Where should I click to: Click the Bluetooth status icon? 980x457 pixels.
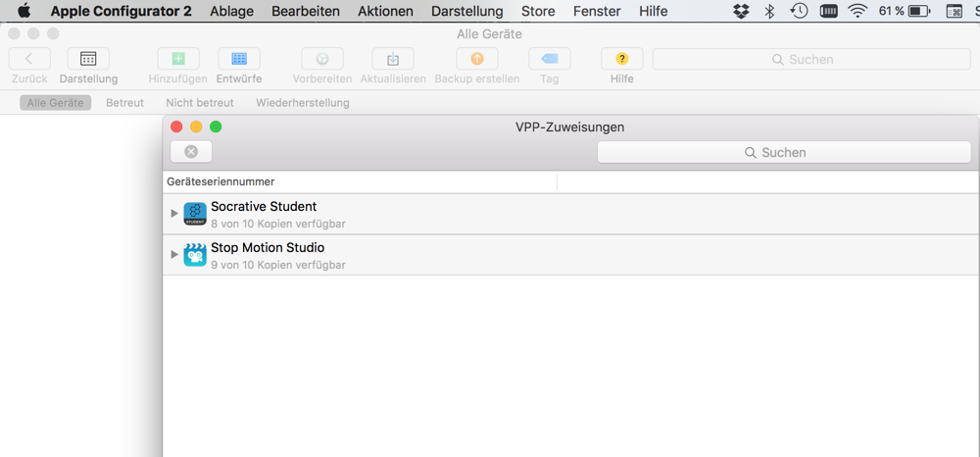[x=770, y=11]
